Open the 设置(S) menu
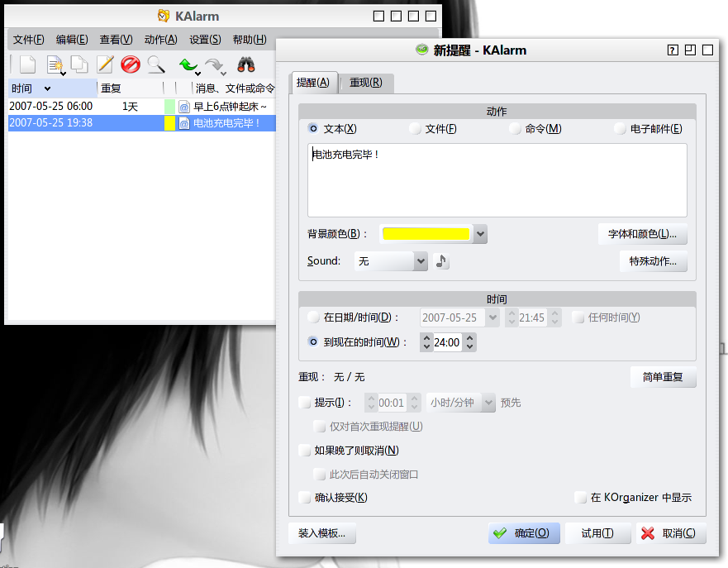The height and width of the screenshot is (568, 728). (x=205, y=40)
